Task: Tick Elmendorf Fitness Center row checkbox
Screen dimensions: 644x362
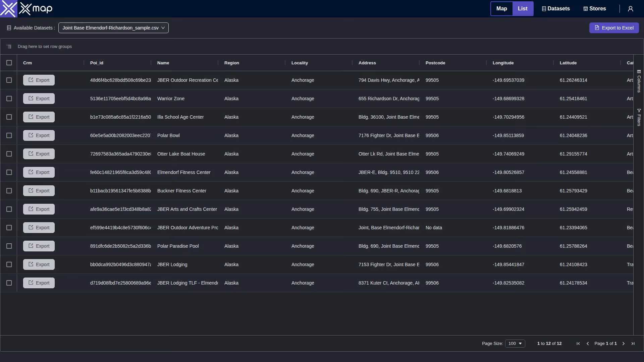Action: [9, 172]
